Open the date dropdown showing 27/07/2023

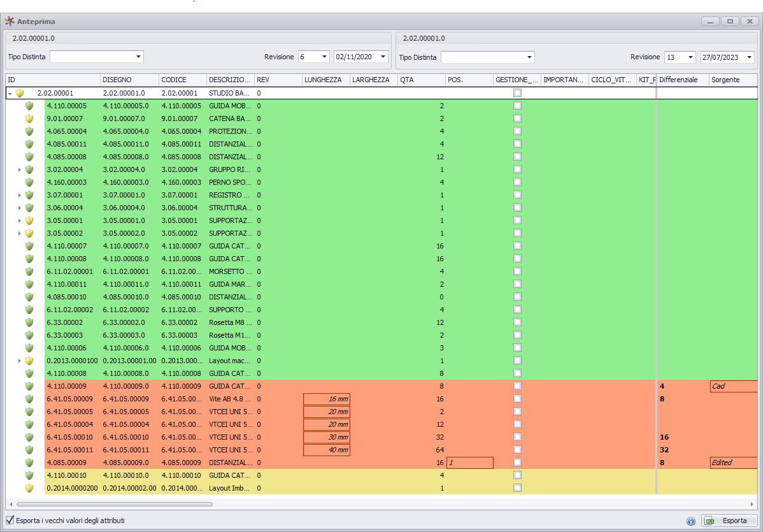(x=750, y=57)
